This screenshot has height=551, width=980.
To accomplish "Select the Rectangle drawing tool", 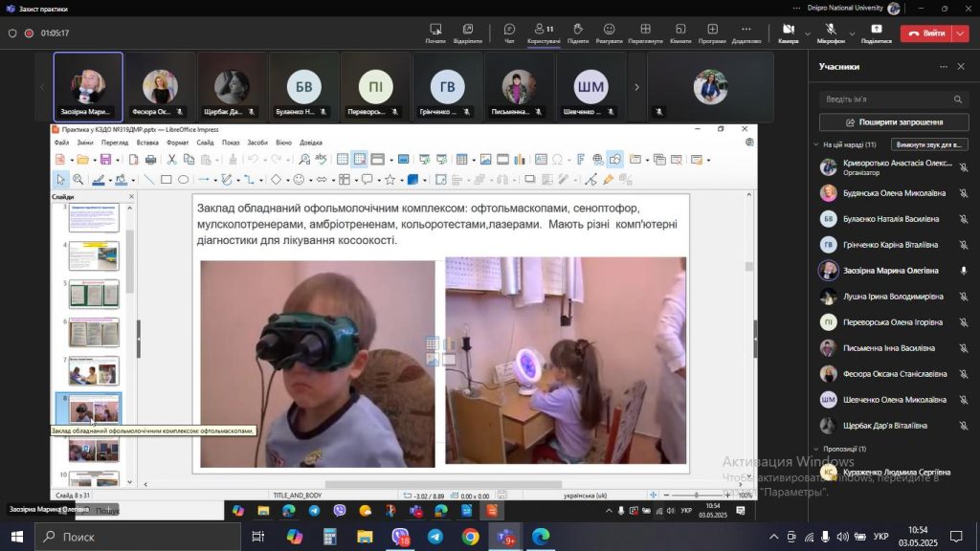I will (x=166, y=180).
